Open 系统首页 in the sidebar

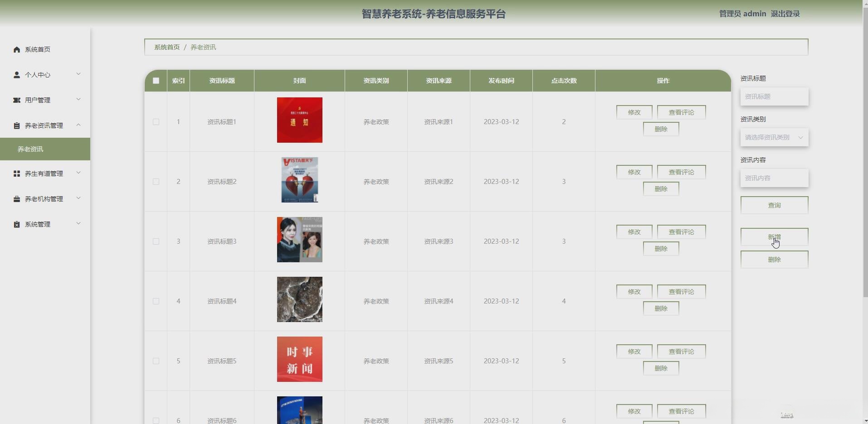[45, 49]
